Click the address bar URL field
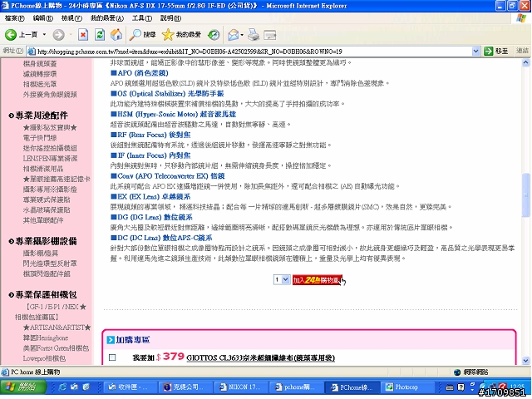The image size is (532, 399). (x=254, y=52)
